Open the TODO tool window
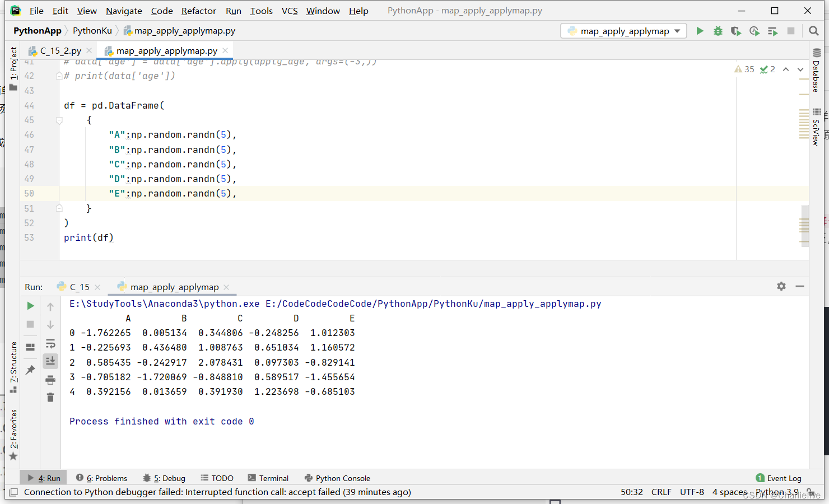This screenshot has width=829, height=504. [217, 478]
